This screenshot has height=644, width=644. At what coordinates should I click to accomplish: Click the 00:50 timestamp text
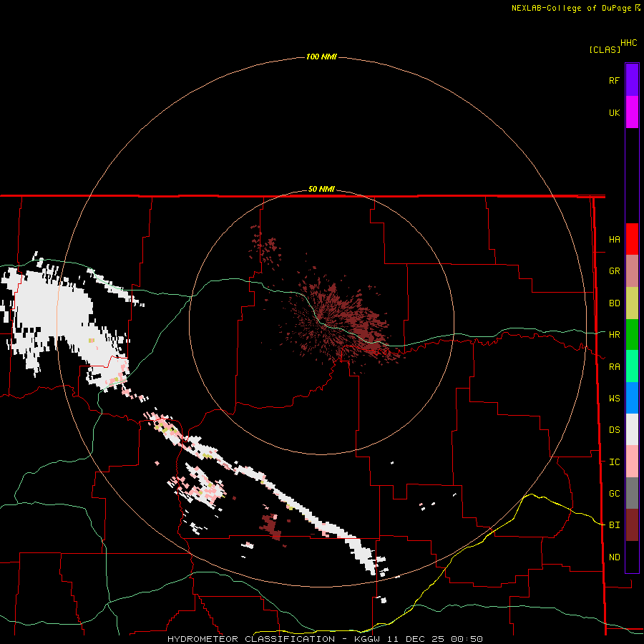(466, 639)
